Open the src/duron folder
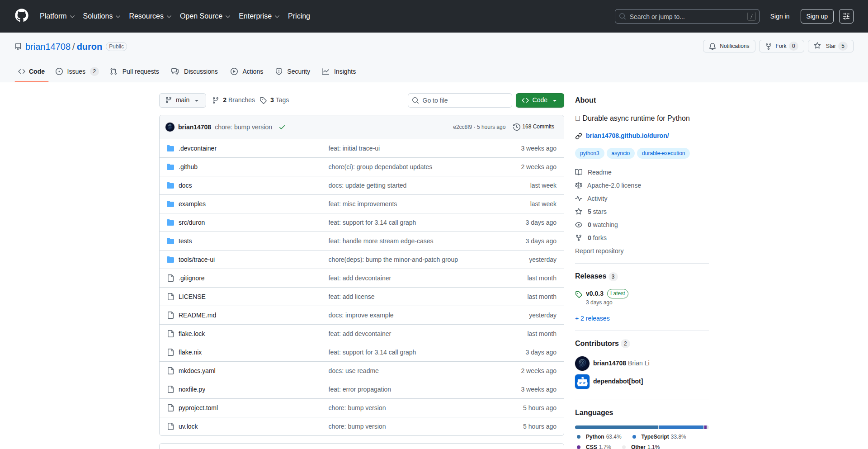This screenshot has width=868, height=449. pyautogui.click(x=191, y=222)
